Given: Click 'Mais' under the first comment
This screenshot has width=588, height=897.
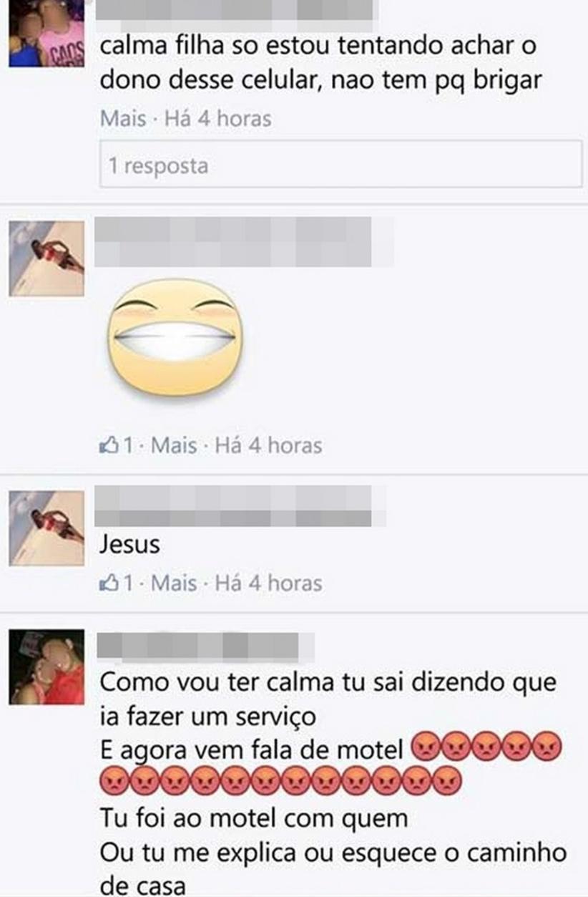Looking at the screenshot, I should (x=123, y=119).
